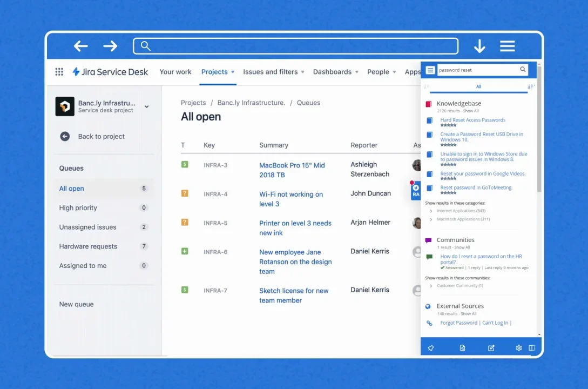Select the High priority queue
Viewport: 588px width, 389px height.
[103, 207]
